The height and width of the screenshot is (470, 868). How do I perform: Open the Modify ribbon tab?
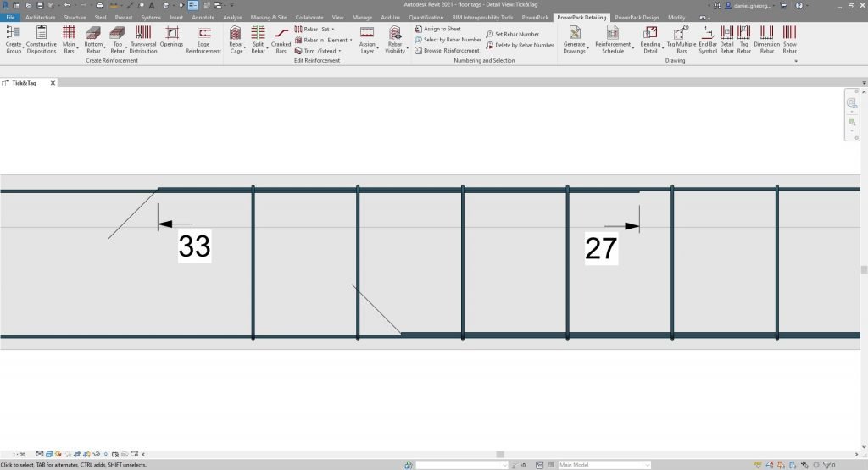click(x=676, y=18)
